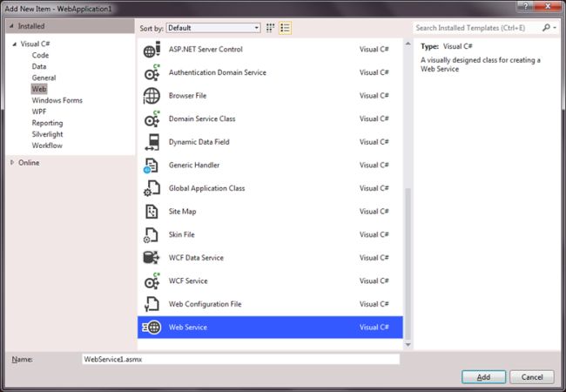Click the dialog help question mark button
This screenshot has width=566, height=392.
(x=526, y=6)
